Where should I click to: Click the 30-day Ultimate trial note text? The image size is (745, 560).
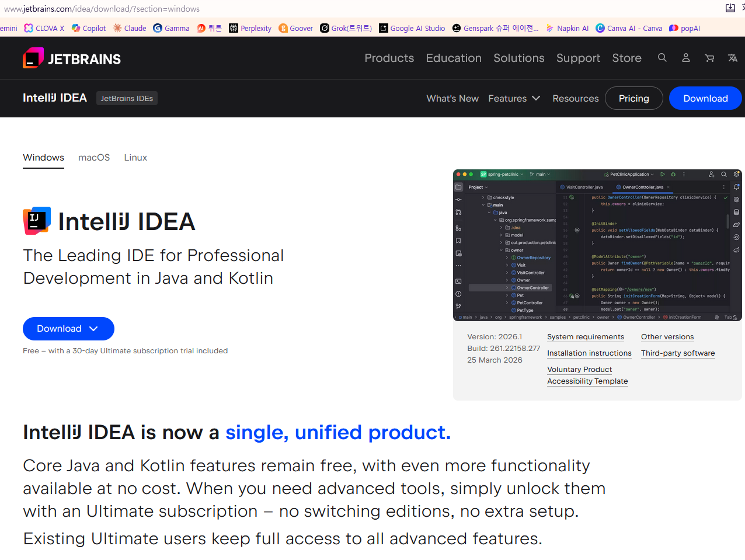[x=126, y=351]
